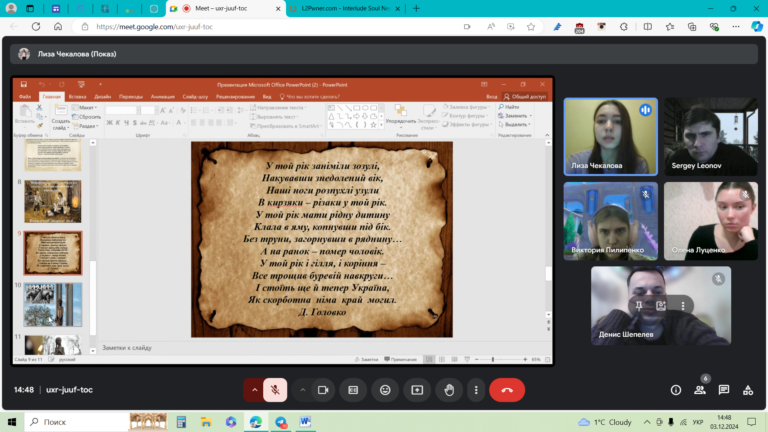Show the participants people panel

700,390
